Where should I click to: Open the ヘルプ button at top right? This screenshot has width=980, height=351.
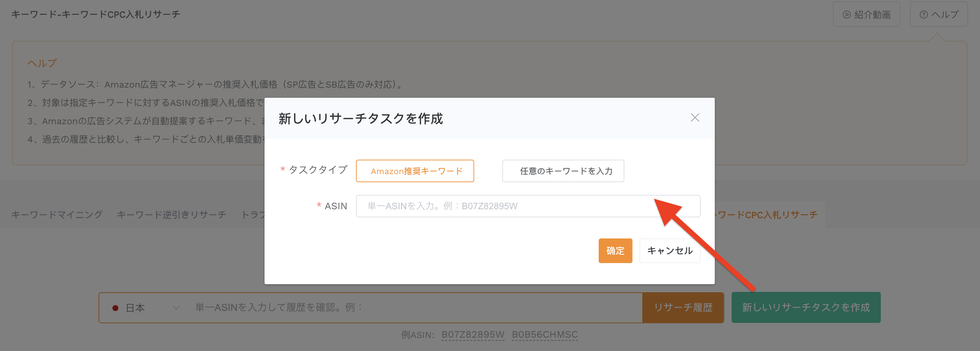tap(938, 14)
